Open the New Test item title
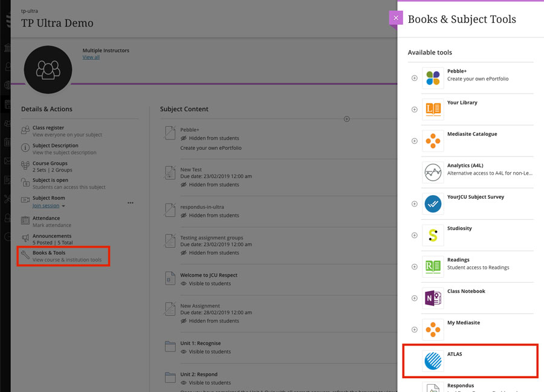 click(191, 170)
